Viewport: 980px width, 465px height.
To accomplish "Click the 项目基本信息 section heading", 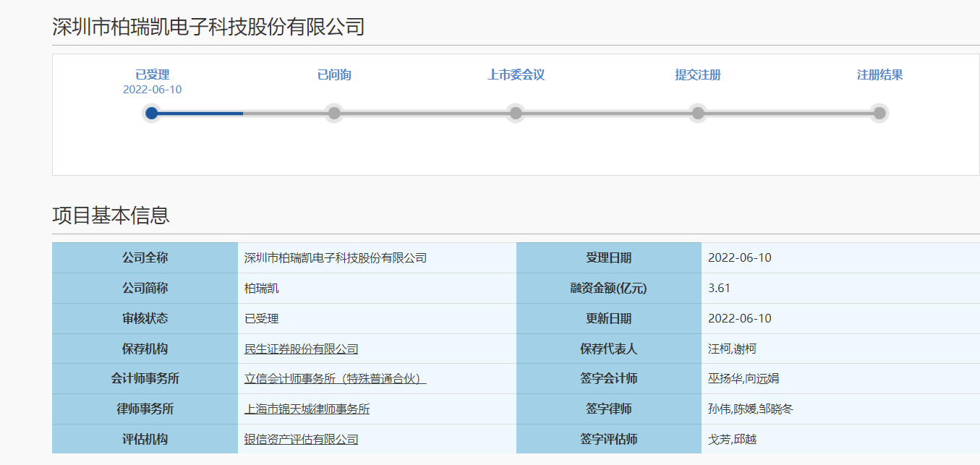I will (x=111, y=216).
